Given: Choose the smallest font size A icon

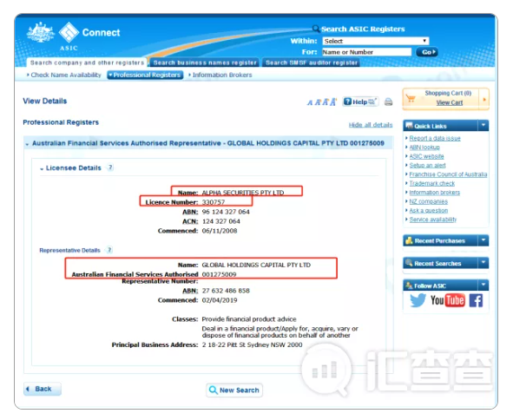Looking at the screenshot, I should coord(310,102).
